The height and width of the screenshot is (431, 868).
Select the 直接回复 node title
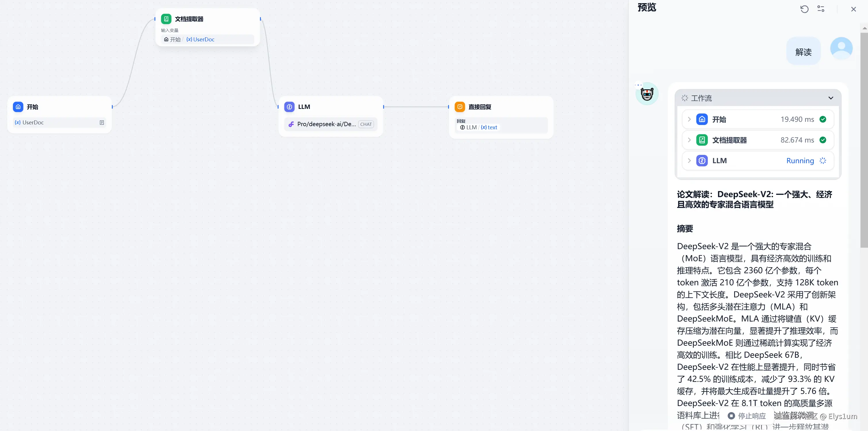click(480, 107)
